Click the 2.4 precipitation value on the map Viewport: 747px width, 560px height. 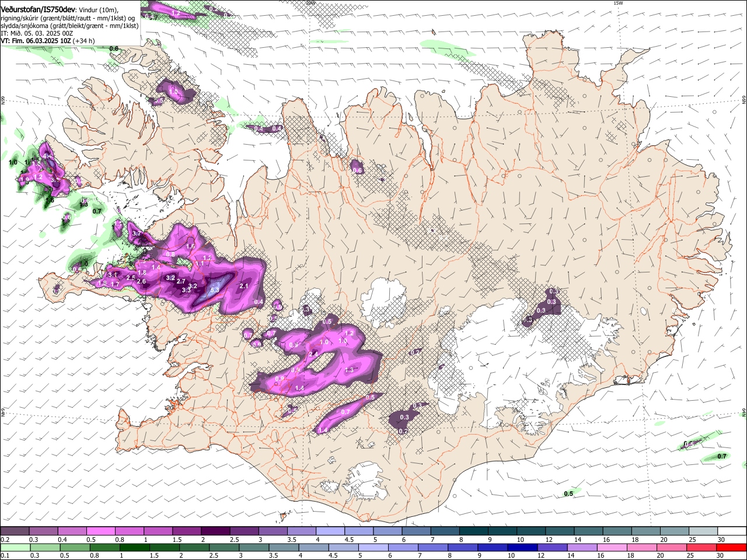tap(313, 354)
